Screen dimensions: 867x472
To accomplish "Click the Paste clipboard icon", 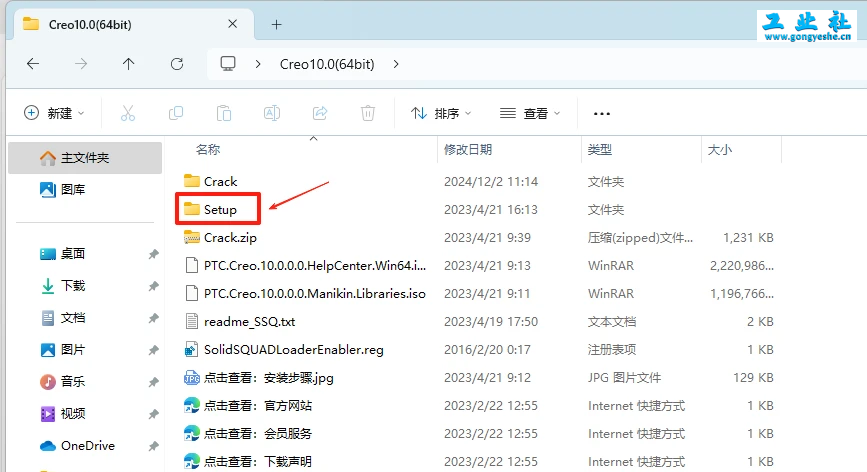I will 224,113.
